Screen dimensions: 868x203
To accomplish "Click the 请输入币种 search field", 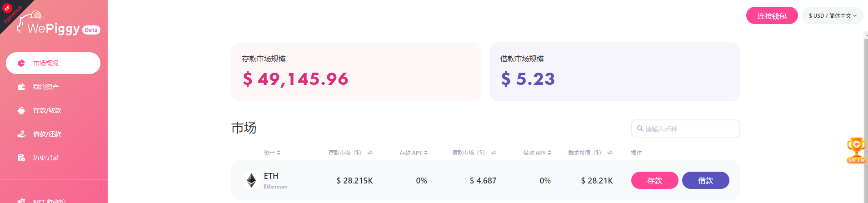I will pyautogui.click(x=688, y=129).
